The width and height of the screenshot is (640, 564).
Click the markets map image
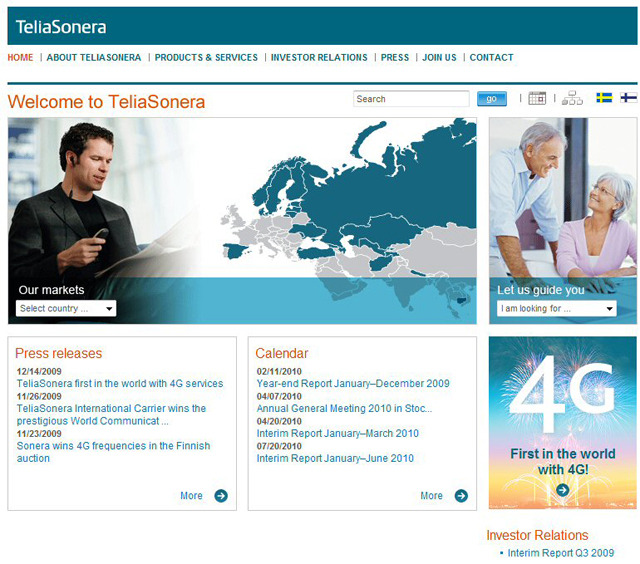[x=242, y=221]
